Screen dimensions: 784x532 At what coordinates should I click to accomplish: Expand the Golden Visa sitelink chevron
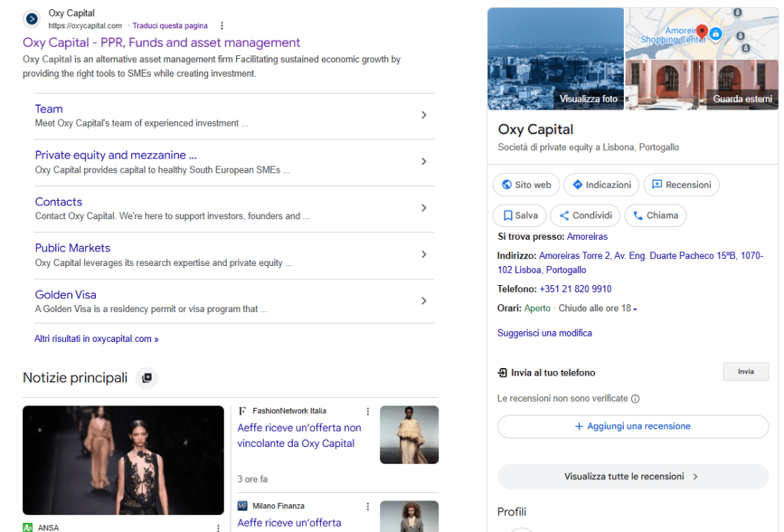pyautogui.click(x=424, y=301)
